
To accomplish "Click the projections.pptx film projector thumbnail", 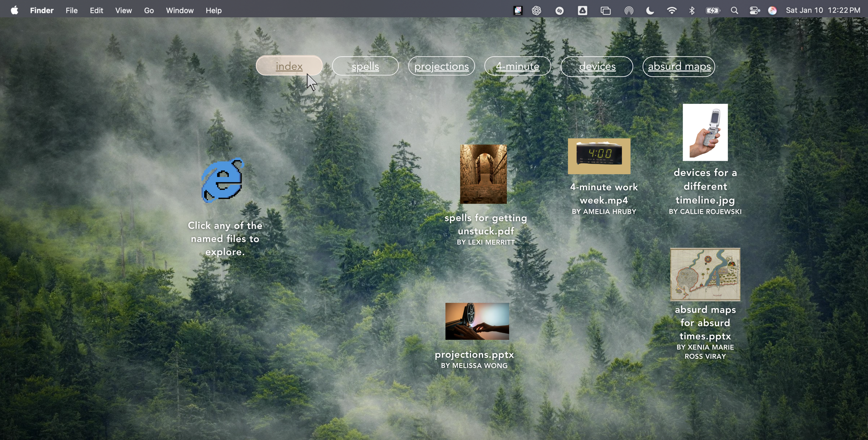I will [x=477, y=321].
